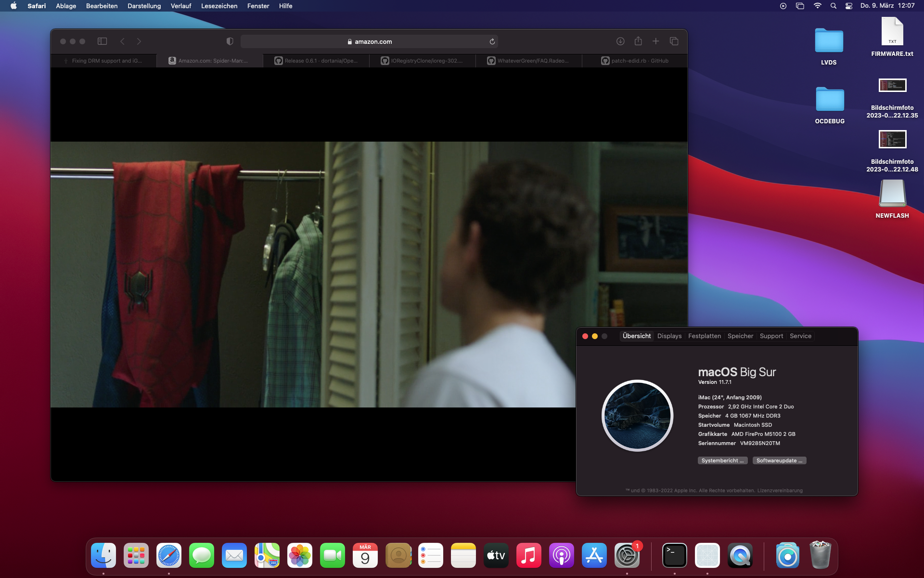The height and width of the screenshot is (578, 924).
Task: Toggle the Safari sidebar icon
Action: point(102,41)
